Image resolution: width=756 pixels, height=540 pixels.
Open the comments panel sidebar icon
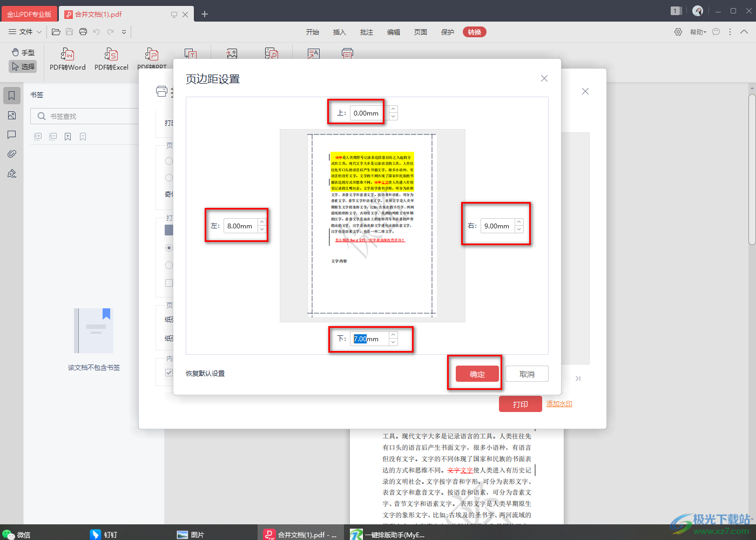[12, 134]
